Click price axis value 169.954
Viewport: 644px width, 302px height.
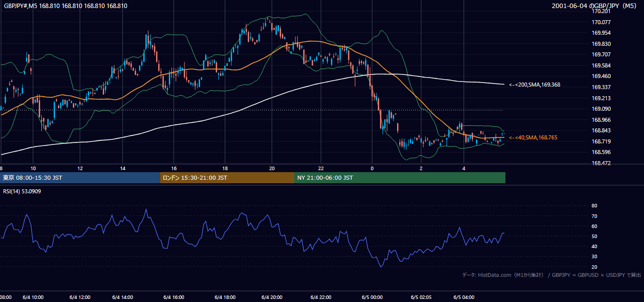(x=601, y=33)
